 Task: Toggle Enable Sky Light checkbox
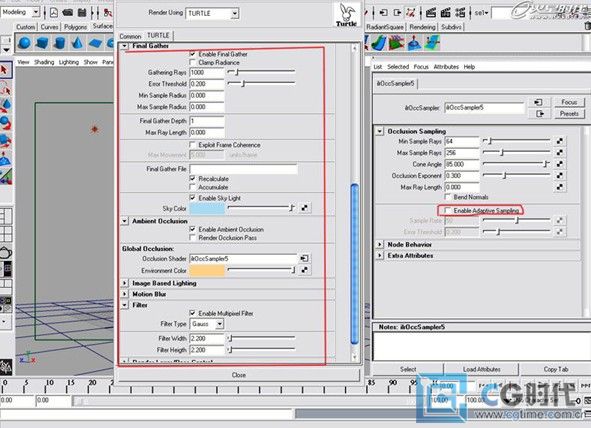192,198
